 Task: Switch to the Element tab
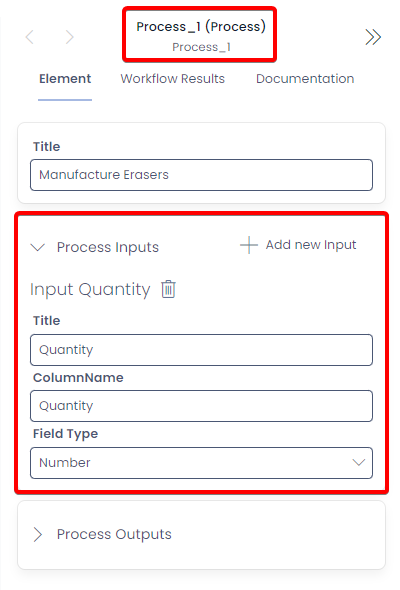click(x=65, y=79)
